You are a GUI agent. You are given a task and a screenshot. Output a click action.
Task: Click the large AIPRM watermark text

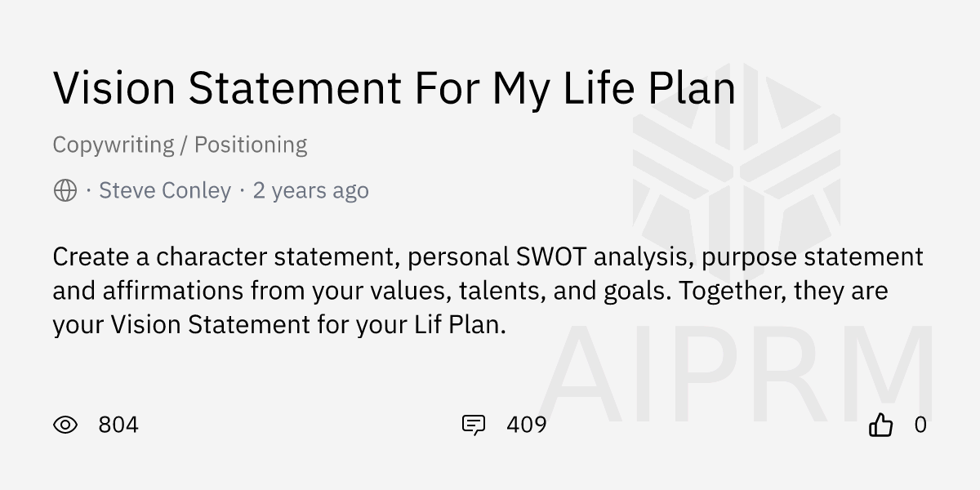click(x=735, y=374)
